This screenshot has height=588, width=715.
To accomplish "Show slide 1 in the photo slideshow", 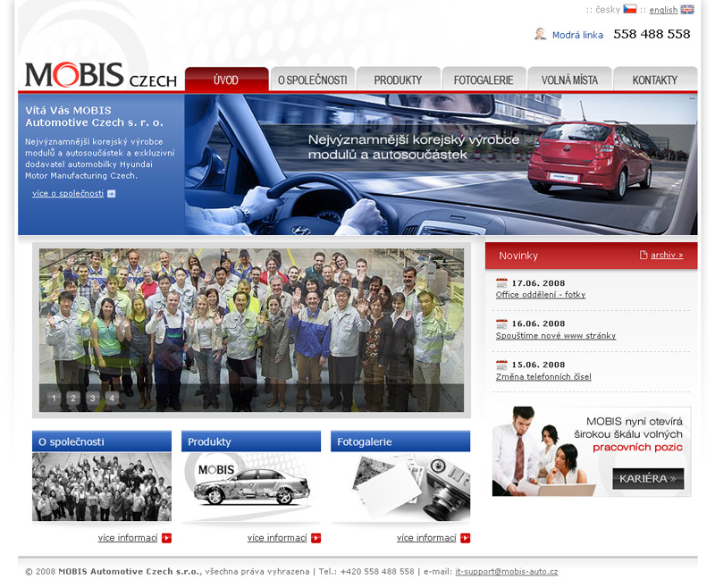I will 54,398.
